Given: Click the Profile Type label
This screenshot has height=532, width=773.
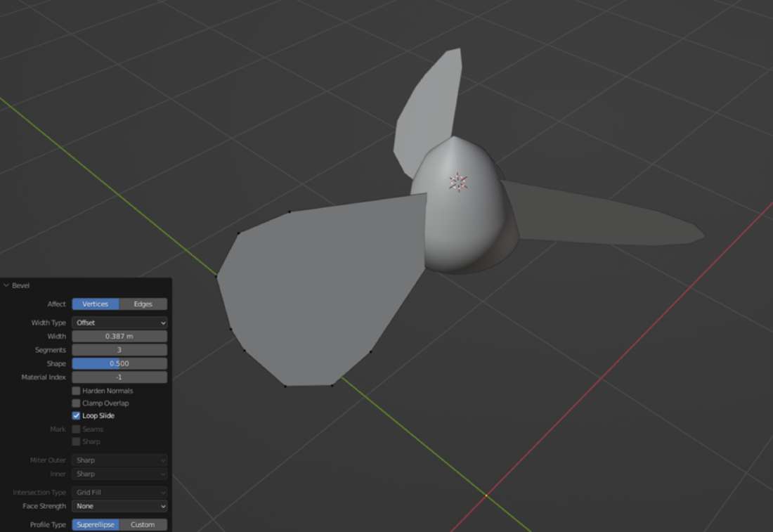Looking at the screenshot, I should (48, 524).
